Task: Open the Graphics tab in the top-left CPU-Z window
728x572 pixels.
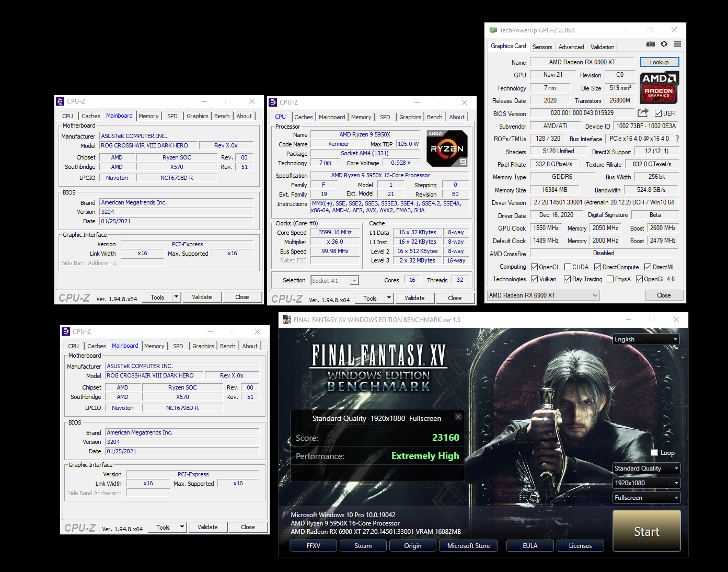Action: point(198,116)
